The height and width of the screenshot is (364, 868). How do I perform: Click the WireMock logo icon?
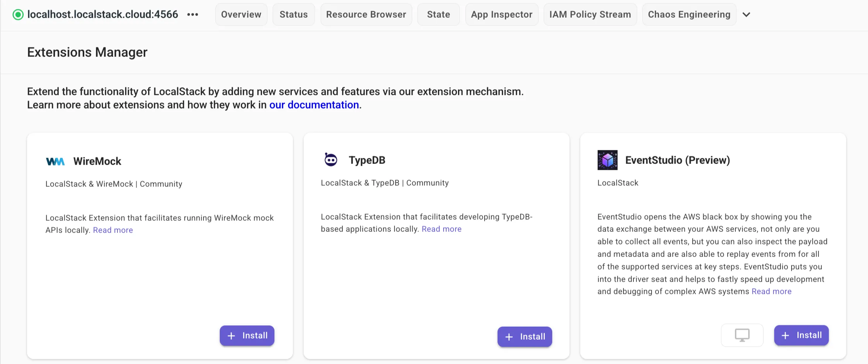click(55, 161)
